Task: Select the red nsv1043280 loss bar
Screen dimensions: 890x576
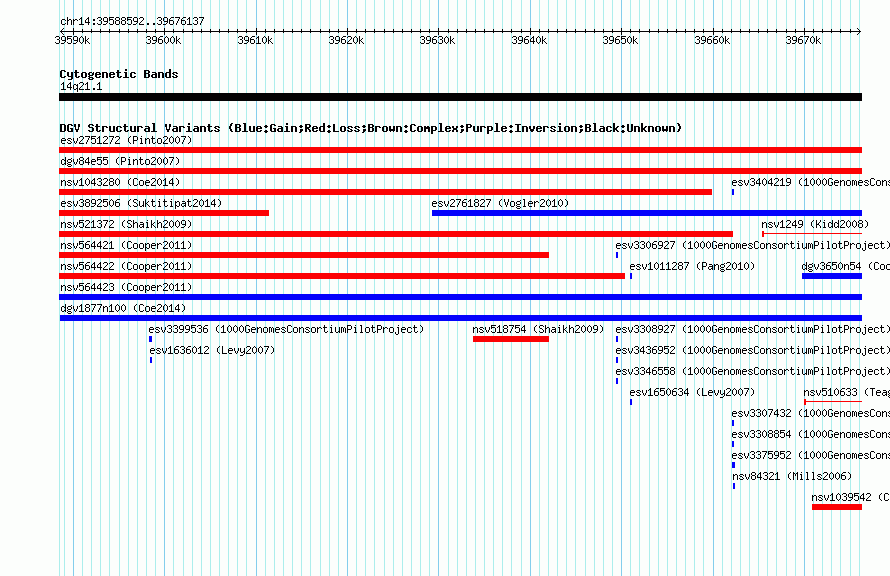Action: pyautogui.click(x=385, y=192)
